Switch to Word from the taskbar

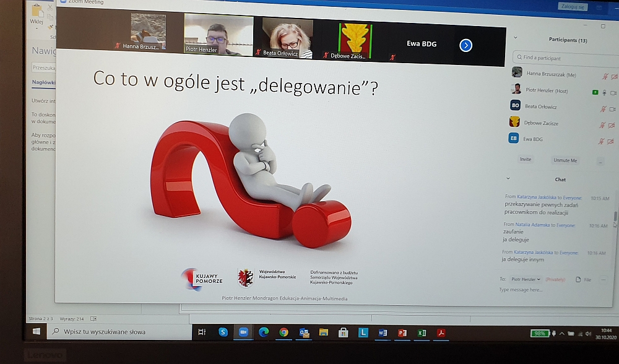[383, 333]
